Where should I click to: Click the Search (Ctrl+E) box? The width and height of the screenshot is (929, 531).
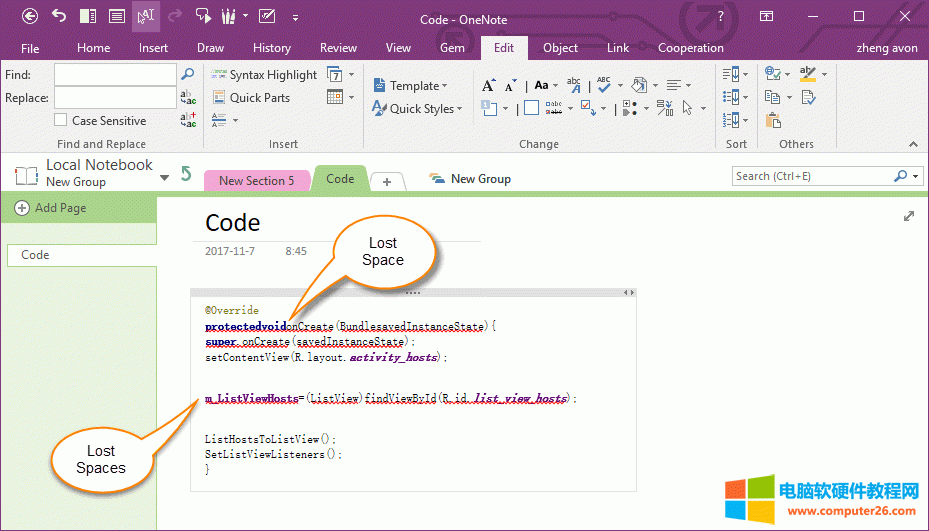(812, 176)
